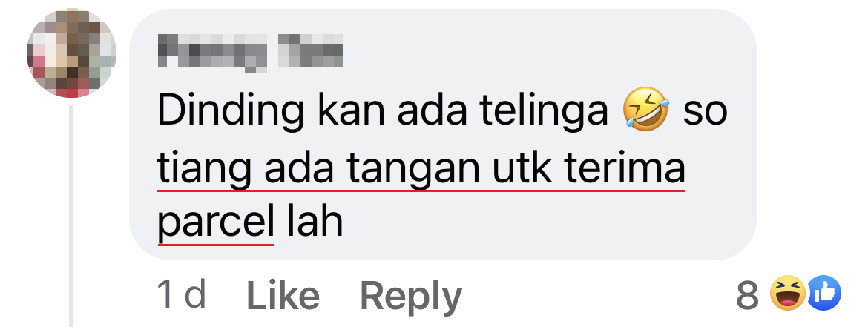View the 8 reactions count
Viewport: 868px width, 327px height.
pos(747,295)
